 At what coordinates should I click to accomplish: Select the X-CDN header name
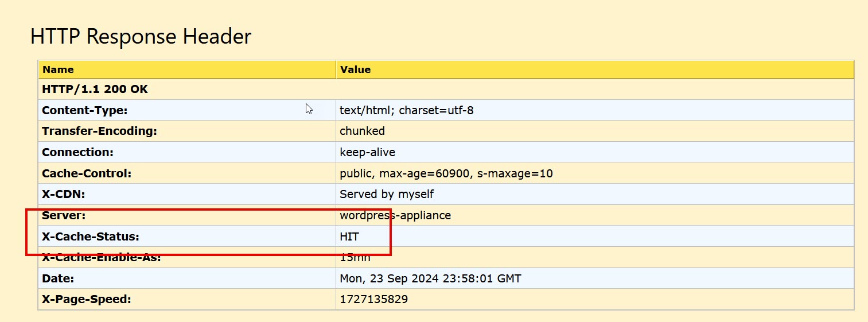click(63, 194)
